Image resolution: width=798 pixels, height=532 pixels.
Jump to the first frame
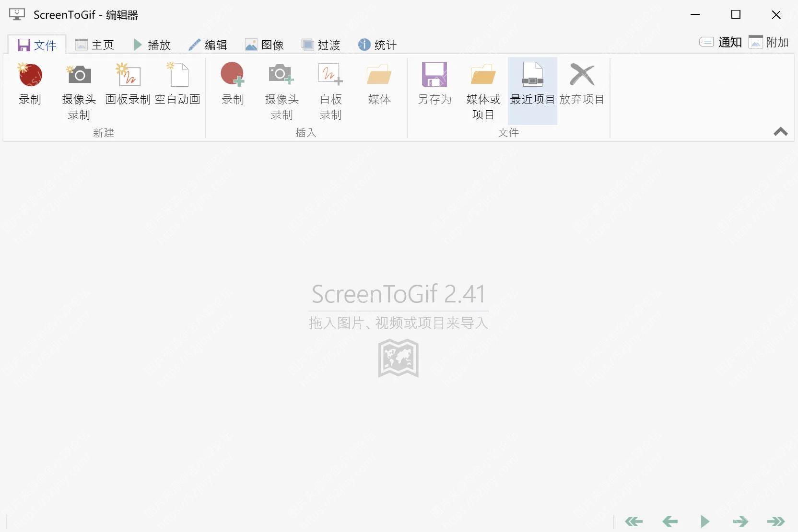pos(634,521)
